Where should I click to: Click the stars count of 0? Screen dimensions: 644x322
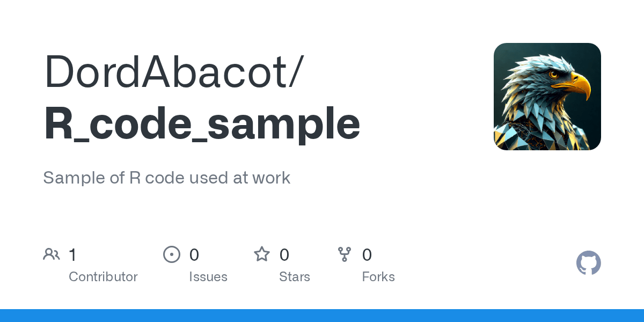click(x=284, y=254)
